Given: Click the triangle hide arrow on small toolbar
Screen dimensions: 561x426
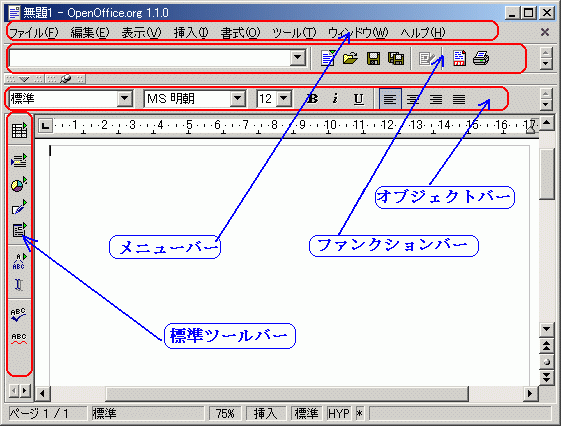Looking at the screenshot, I should tap(24, 79).
